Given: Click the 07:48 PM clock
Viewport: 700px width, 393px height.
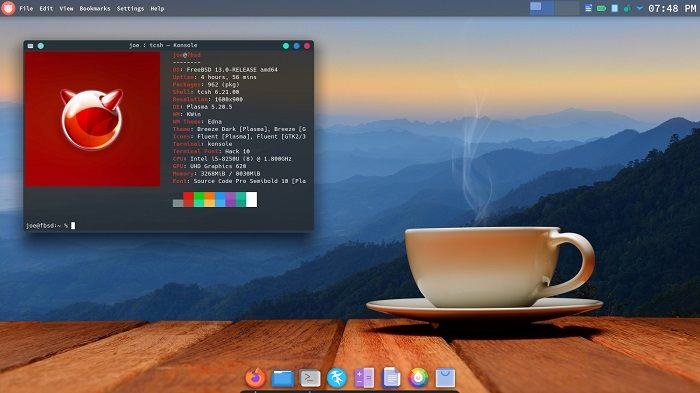Looking at the screenshot, I should tap(672, 8).
